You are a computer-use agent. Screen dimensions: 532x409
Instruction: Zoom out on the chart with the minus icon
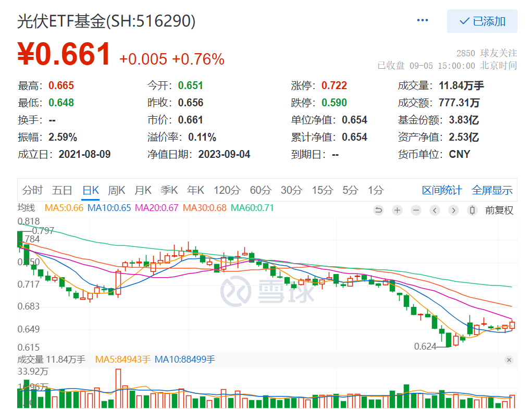tap(416, 210)
